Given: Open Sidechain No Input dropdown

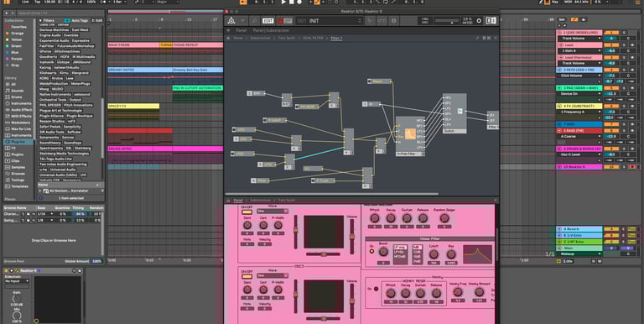Looking at the screenshot, I should [x=17, y=281].
